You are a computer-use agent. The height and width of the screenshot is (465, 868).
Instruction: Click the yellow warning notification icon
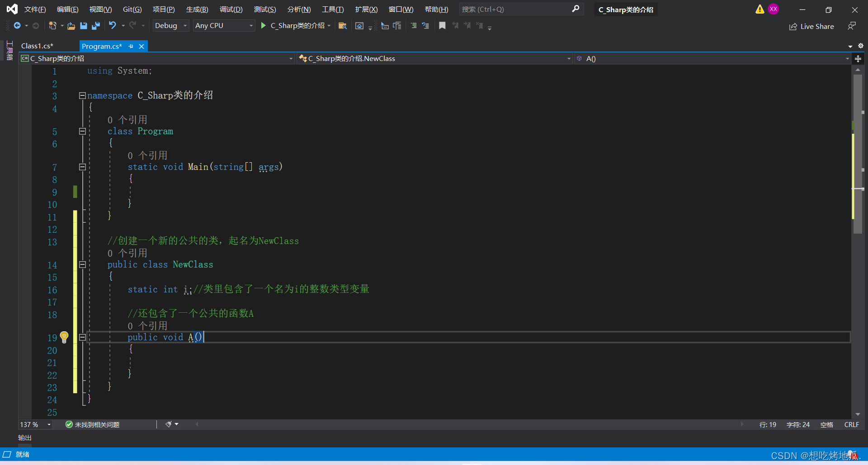[759, 9]
